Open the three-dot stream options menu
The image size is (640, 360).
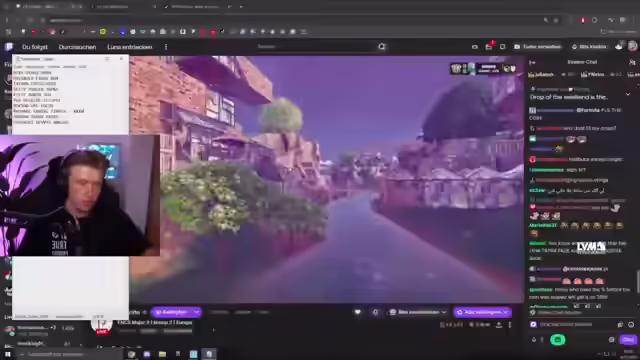point(510,325)
